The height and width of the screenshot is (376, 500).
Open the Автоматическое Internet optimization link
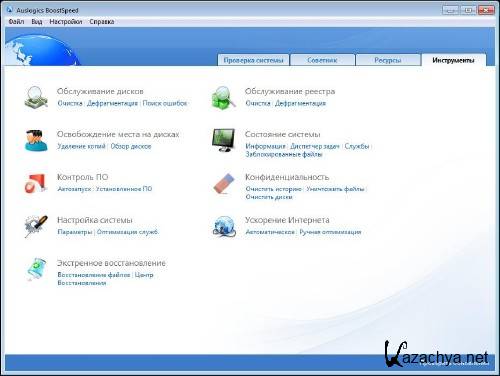270,232
